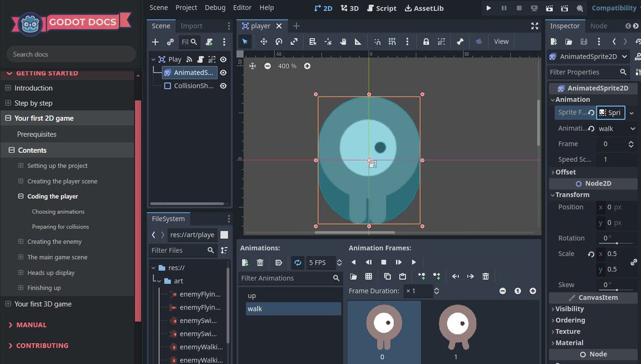
Task: Expand the Visibility section in Inspector
Action: 569,308
